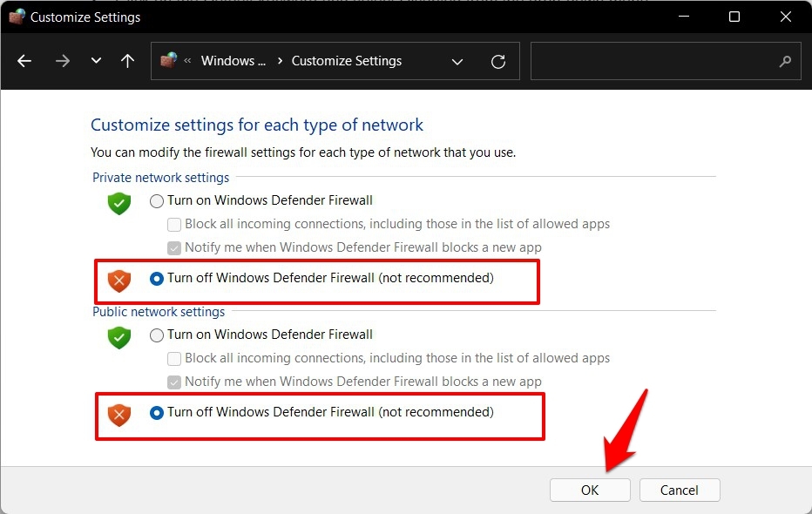Toggle notify checkbox under Public network settings
The image size is (812, 514).
174,382
